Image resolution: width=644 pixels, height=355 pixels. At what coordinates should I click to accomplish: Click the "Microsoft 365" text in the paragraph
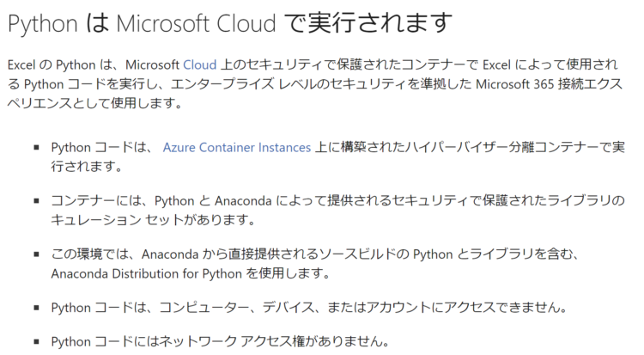(514, 84)
